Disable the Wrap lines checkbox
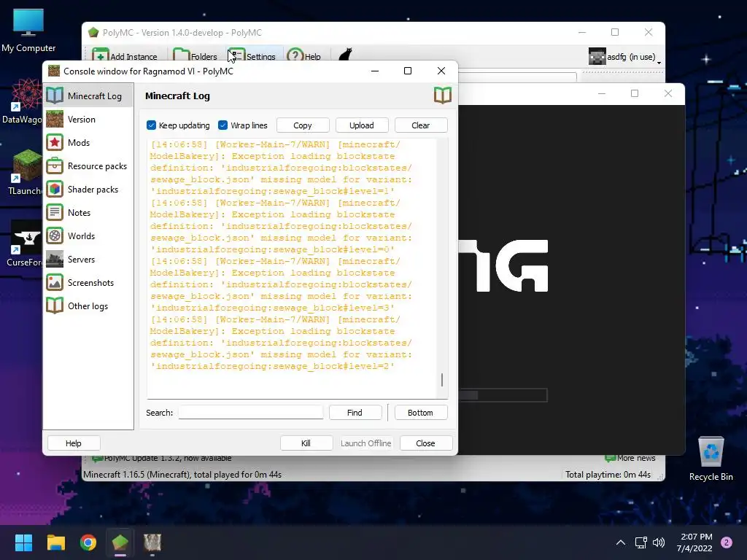The width and height of the screenshot is (747, 560). coord(222,125)
